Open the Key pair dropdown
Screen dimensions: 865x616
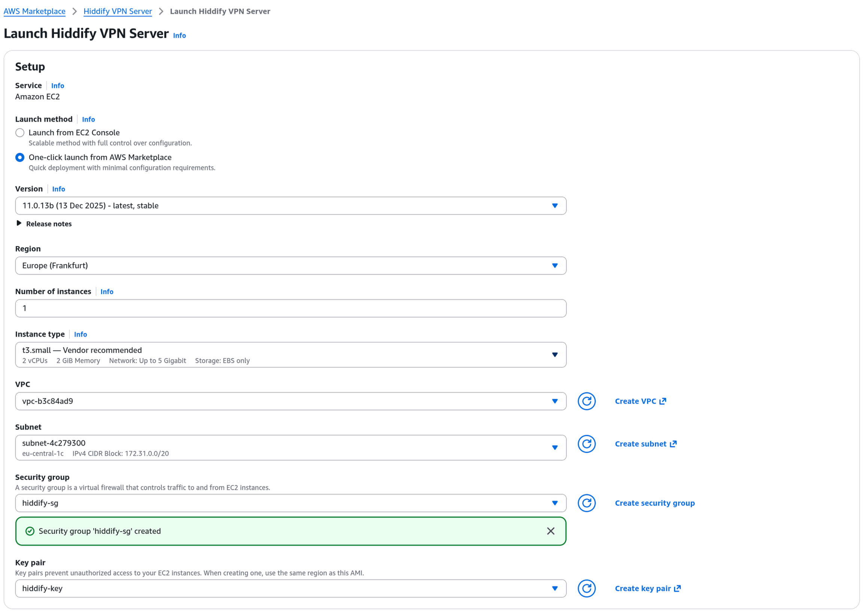(555, 588)
